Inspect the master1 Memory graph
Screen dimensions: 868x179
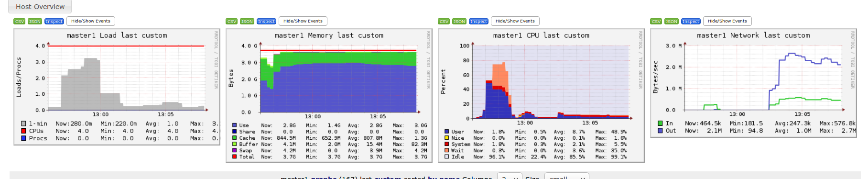266,22
